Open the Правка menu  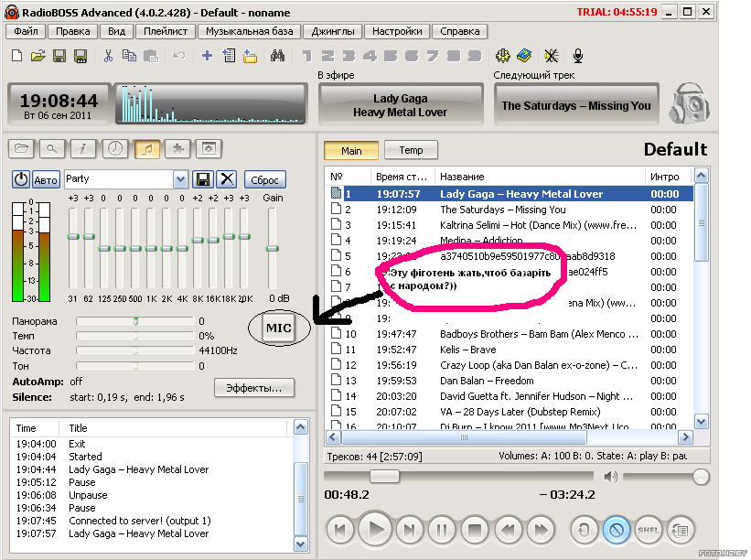(x=73, y=32)
